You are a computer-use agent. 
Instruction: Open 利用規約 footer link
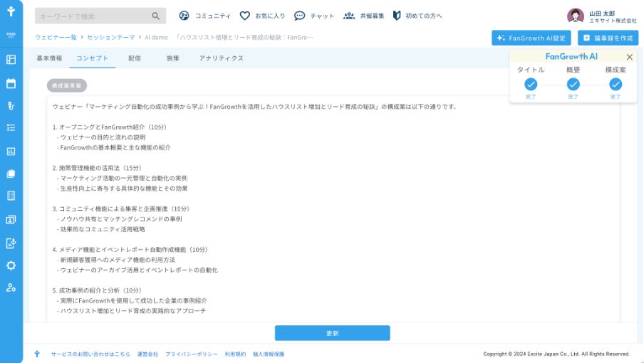(x=235, y=354)
